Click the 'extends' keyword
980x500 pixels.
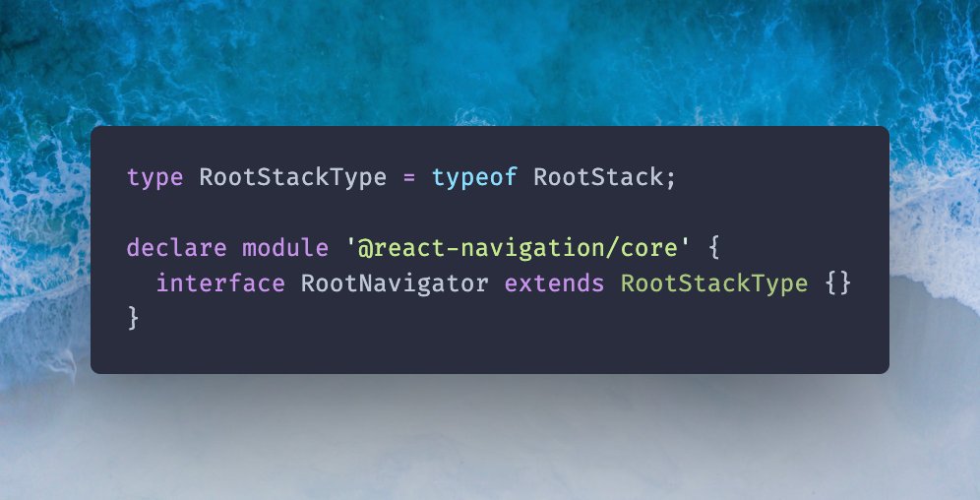(554, 283)
